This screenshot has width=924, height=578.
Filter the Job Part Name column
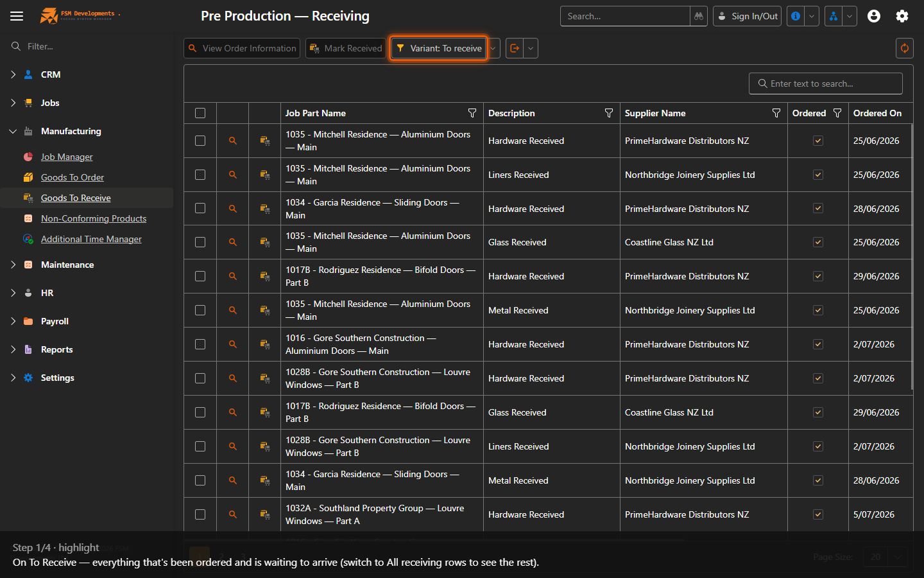472,113
